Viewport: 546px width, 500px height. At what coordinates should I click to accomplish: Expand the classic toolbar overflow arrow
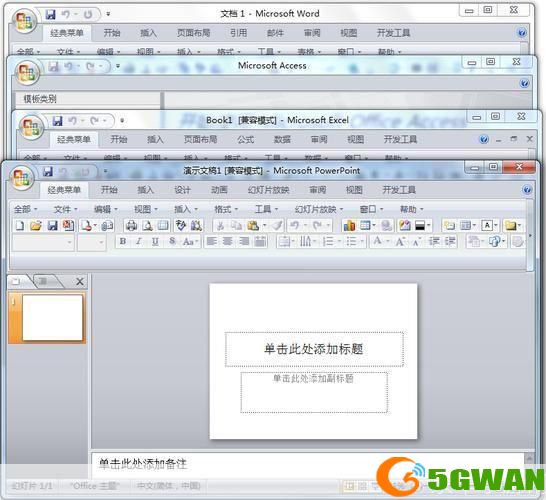(530, 236)
